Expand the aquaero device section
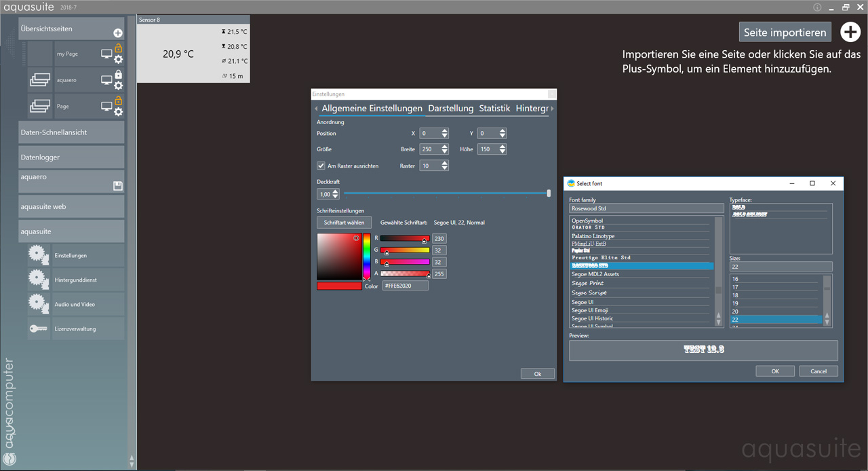The width and height of the screenshot is (868, 471). [71, 181]
